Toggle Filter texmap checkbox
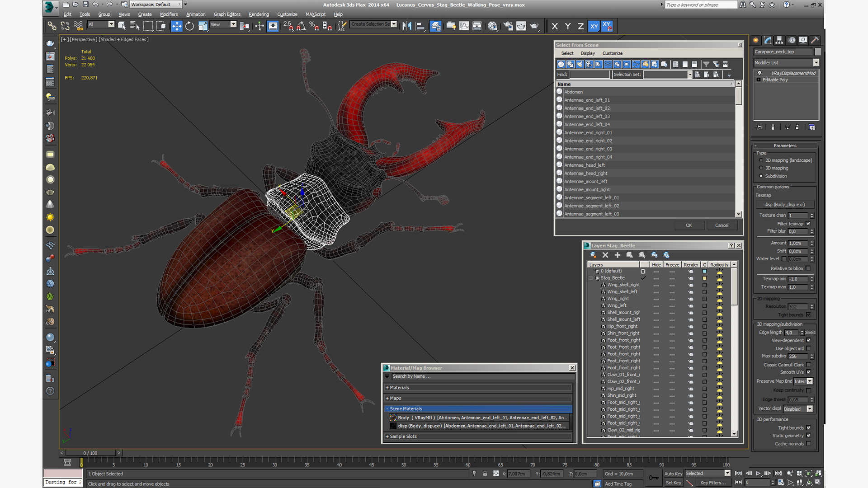 point(808,224)
